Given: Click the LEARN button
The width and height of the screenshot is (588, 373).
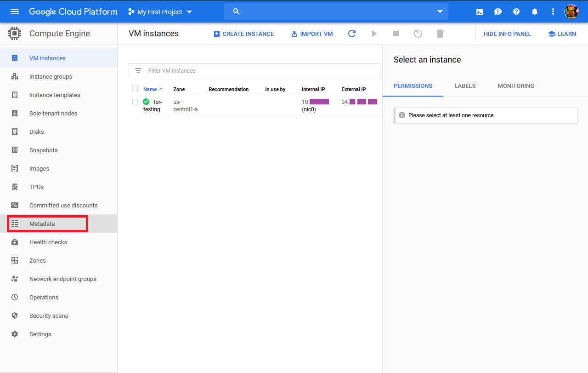Looking at the screenshot, I should click(x=562, y=34).
